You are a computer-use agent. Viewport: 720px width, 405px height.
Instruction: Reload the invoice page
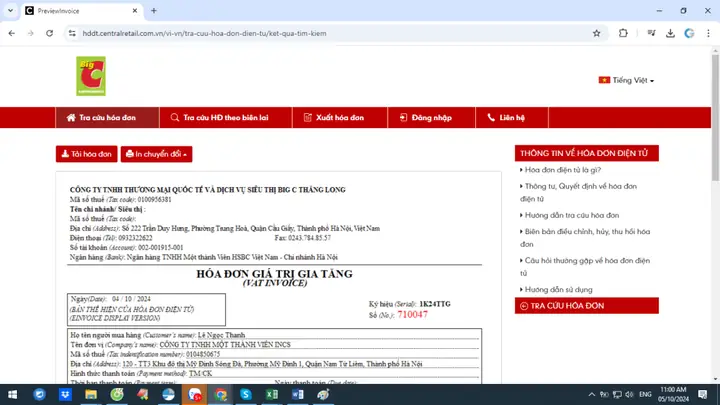pos(50,33)
